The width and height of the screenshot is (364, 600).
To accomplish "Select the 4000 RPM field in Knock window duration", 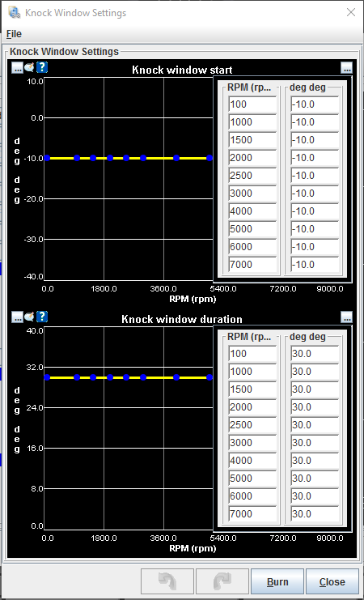I will (x=252, y=460).
